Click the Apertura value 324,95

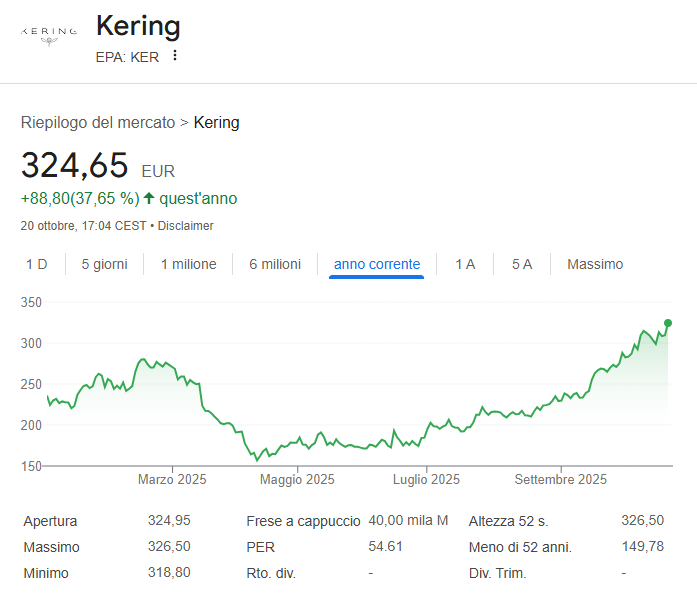(x=168, y=520)
